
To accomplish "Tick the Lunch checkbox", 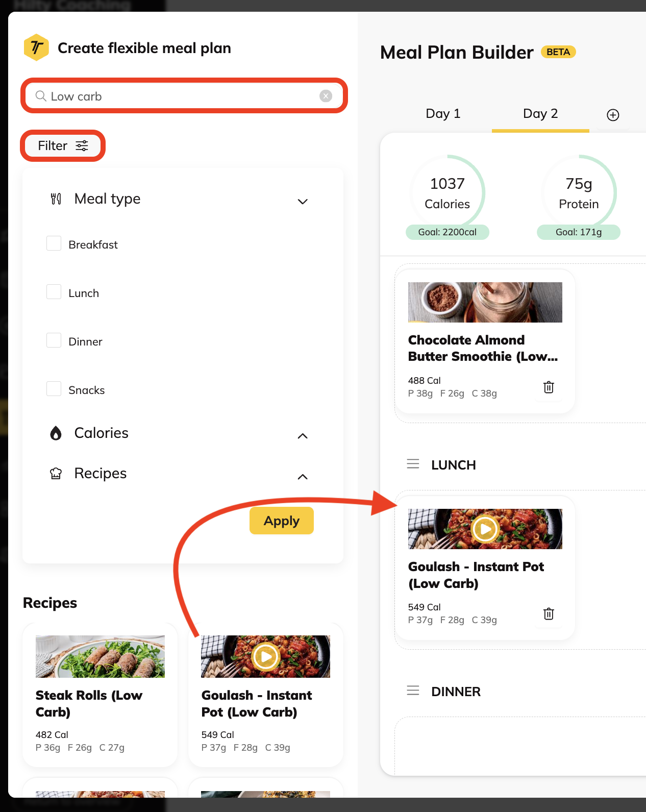I will pos(54,292).
